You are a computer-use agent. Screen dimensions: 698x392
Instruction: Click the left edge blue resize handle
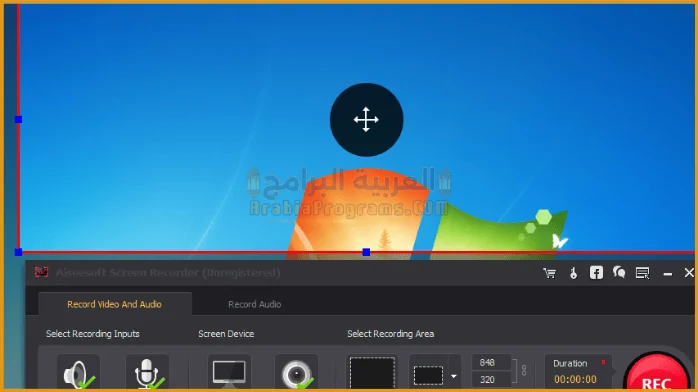[x=18, y=119]
